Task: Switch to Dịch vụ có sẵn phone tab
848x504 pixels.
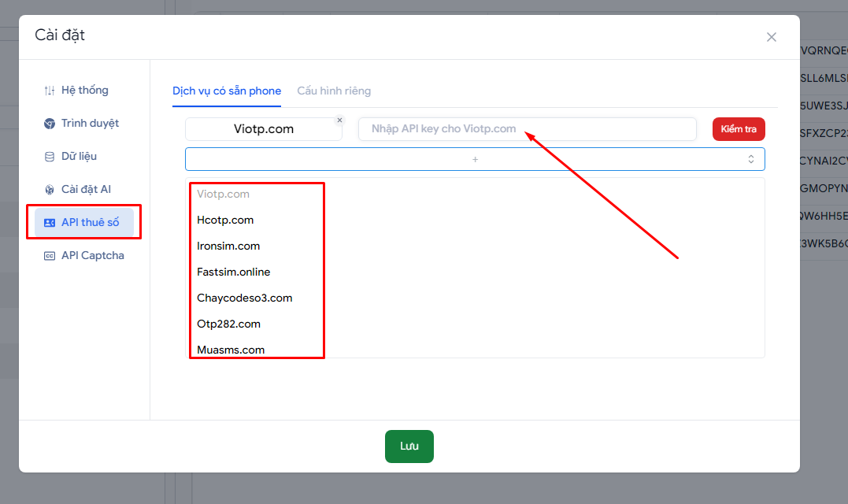Action: 227,91
